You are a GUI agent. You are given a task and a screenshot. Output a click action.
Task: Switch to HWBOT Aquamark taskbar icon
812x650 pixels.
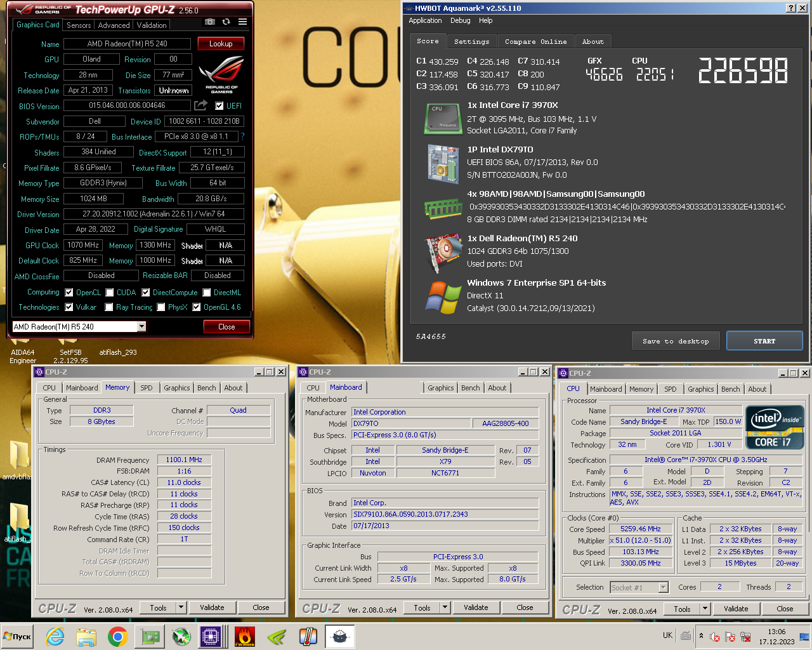340,636
